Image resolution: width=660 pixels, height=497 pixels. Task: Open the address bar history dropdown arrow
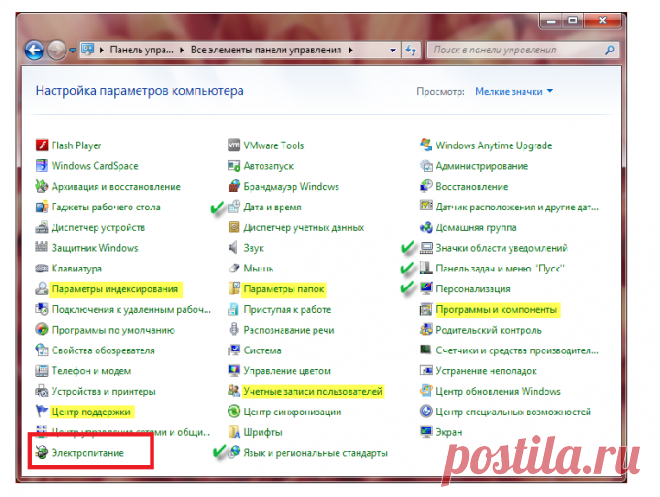[387, 49]
